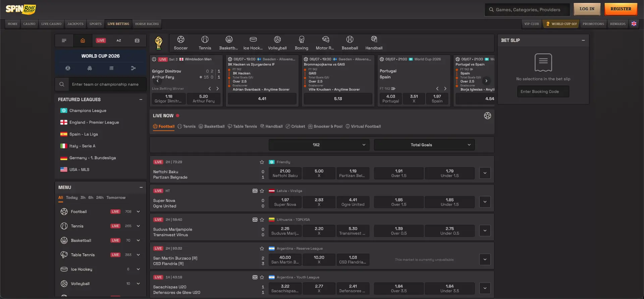Open the Total Goals dropdown
Screen dimensions: 644x299
tap(424, 145)
